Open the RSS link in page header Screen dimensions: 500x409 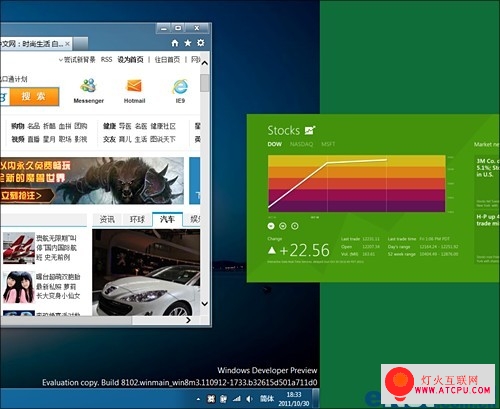point(106,59)
